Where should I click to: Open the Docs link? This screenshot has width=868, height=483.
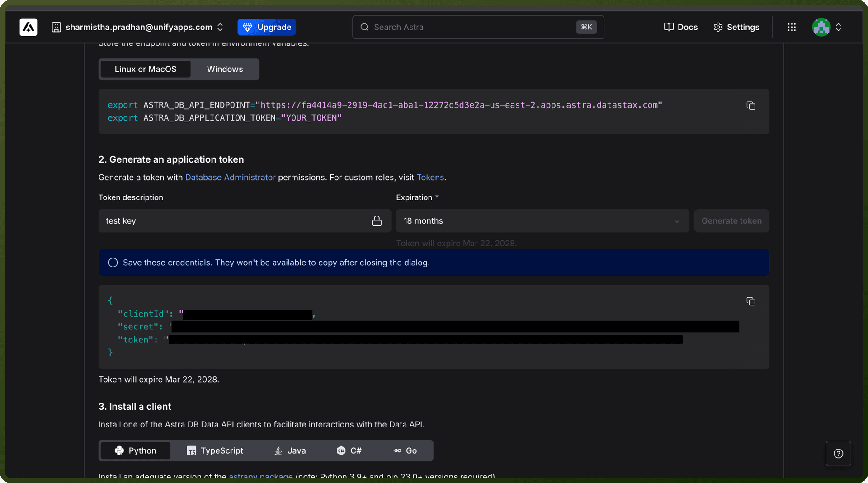(680, 27)
